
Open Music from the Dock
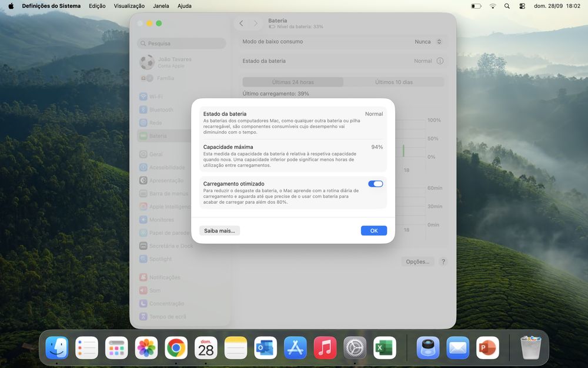click(x=325, y=348)
